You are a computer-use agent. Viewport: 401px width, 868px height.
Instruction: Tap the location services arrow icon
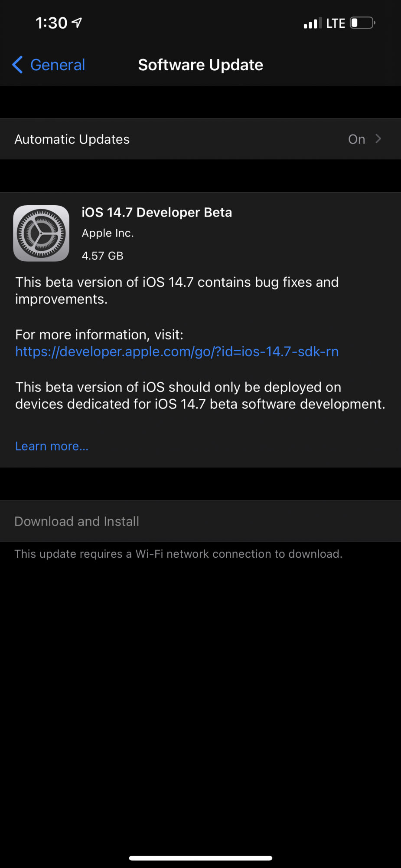coord(77,23)
